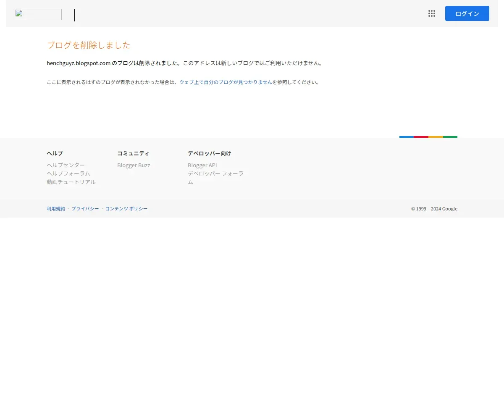The width and height of the screenshot is (504, 420).
Task: Click the © 1999 – 2024 Google text
Action: [x=434, y=209]
